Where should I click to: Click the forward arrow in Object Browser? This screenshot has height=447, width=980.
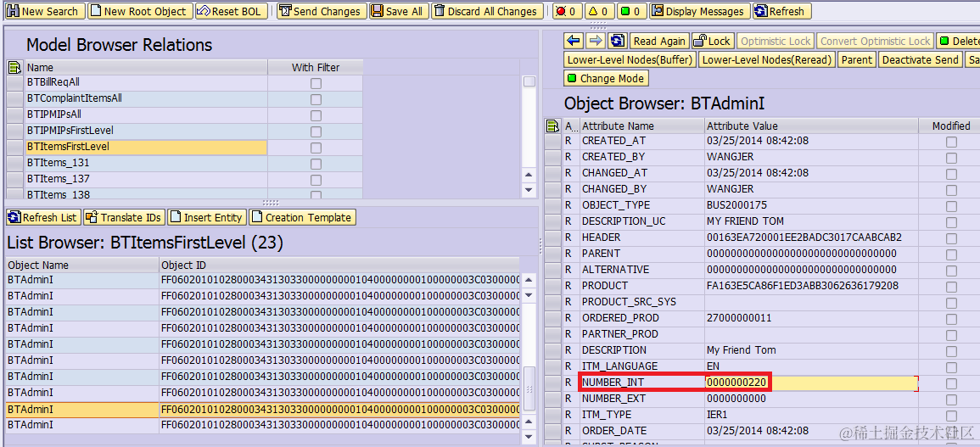point(596,41)
